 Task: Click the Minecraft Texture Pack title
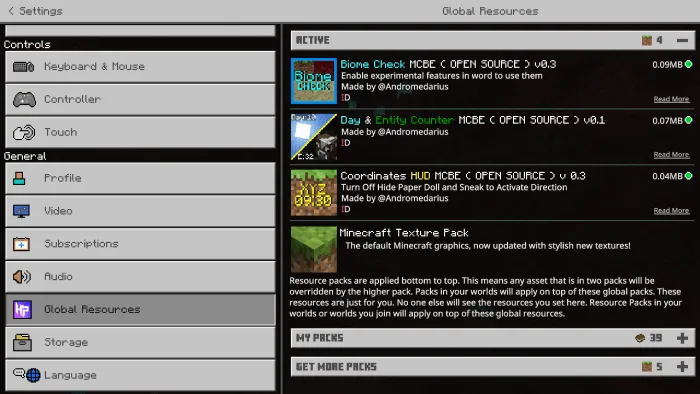pyautogui.click(x=404, y=232)
